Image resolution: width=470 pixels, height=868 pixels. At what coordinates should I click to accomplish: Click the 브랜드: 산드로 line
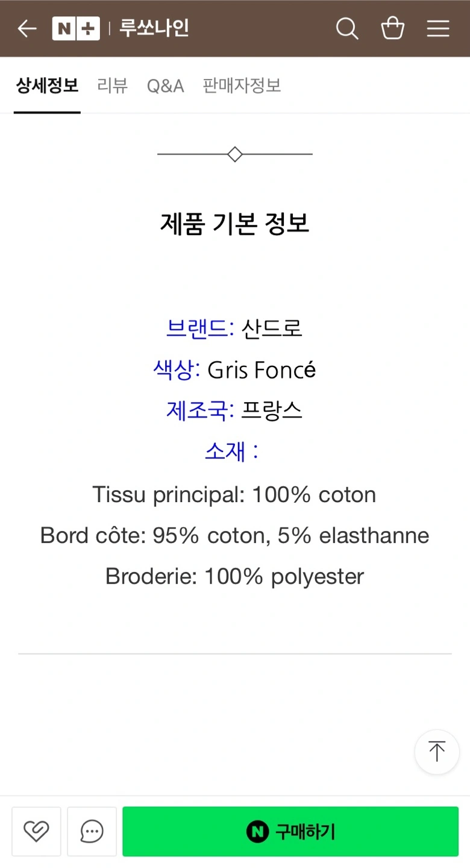234,329
